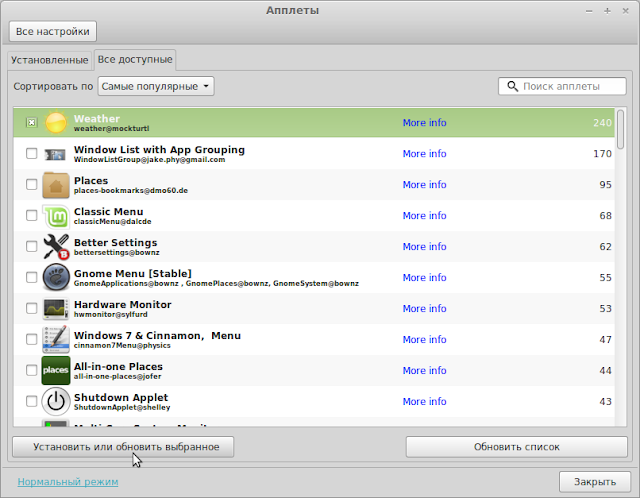Click the Weather sun icon
The width and height of the screenshot is (640, 498).
point(56,122)
